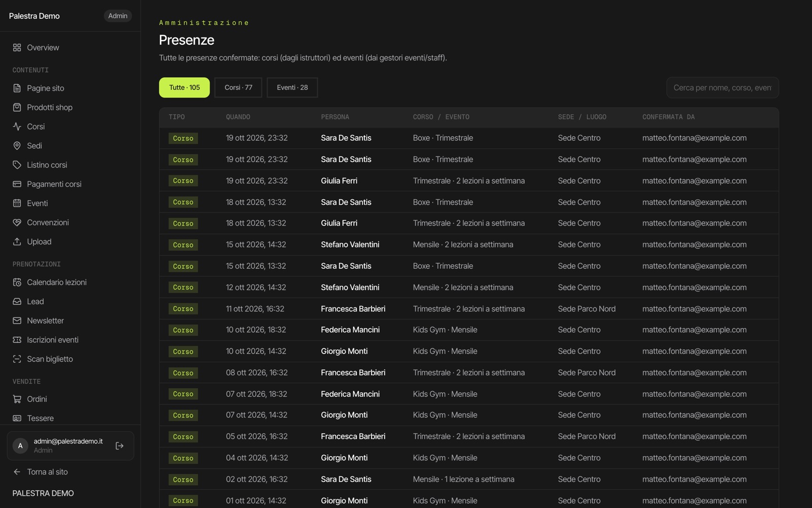Click the Ordini shopping cart icon
812x508 pixels.
[17, 399]
